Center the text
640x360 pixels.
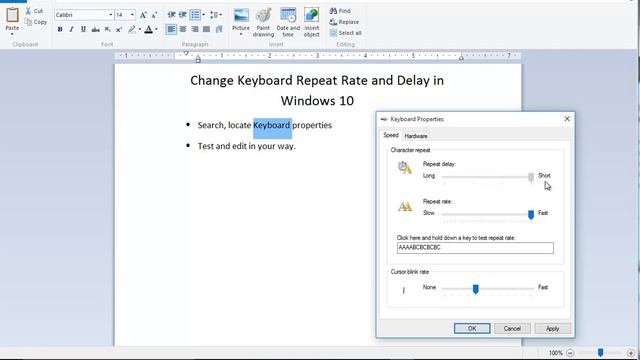click(183, 29)
